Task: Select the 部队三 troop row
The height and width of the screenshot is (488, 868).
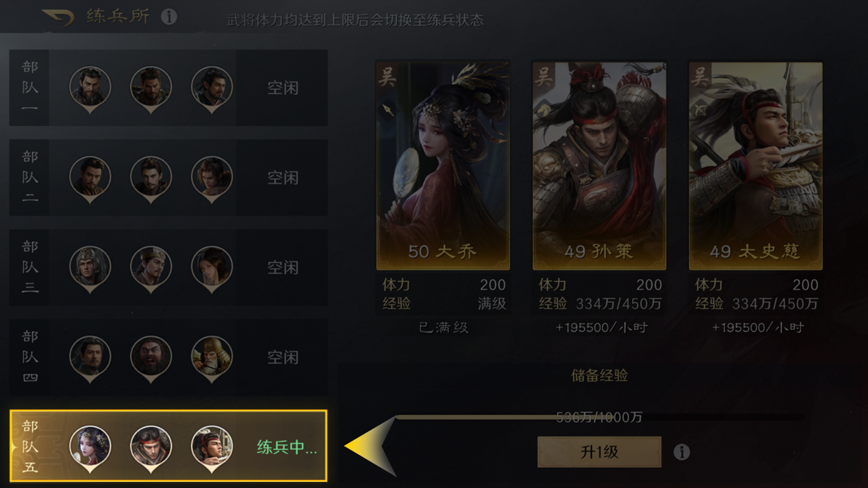Action: (x=168, y=267)
